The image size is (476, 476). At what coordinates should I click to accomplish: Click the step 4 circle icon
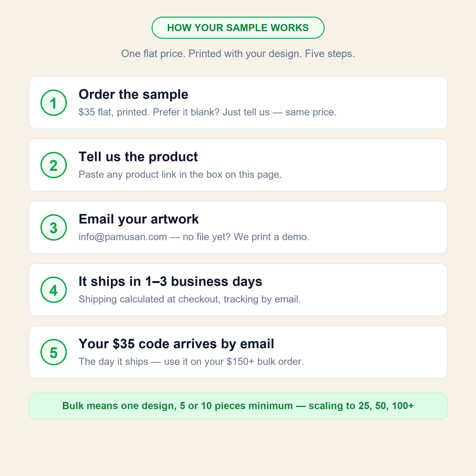pos(54,290)
